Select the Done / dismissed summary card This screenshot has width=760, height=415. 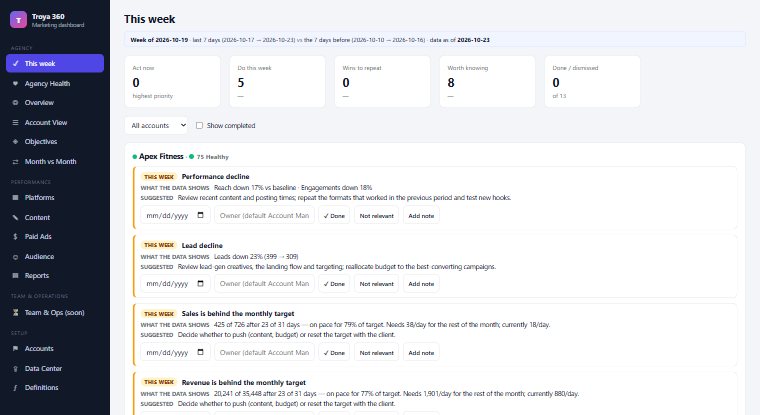coord(592,81)
